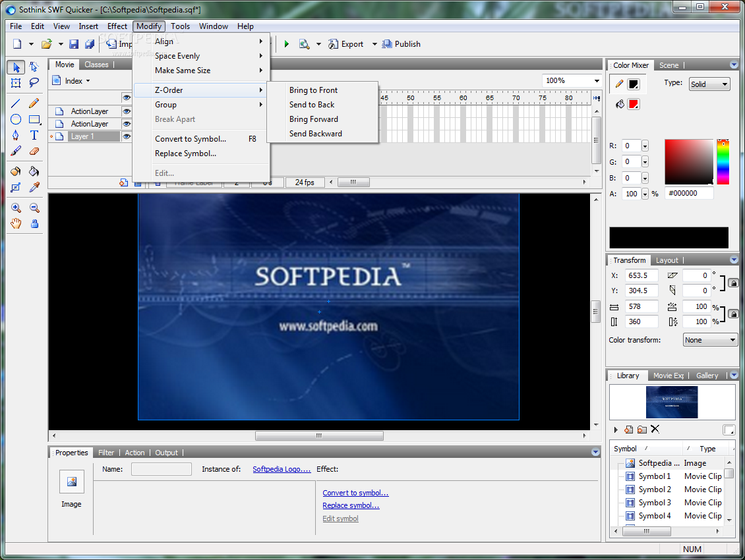Image resolution: width=745 pixels, height=560 pixels.
Task: Switch to the Layout tab
Action: click(667, 260)
